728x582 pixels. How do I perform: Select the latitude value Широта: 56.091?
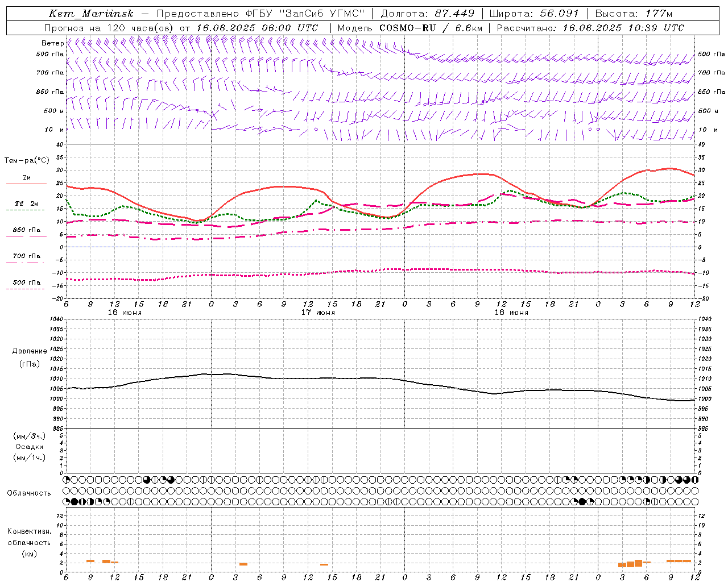(x=534, y=14)
